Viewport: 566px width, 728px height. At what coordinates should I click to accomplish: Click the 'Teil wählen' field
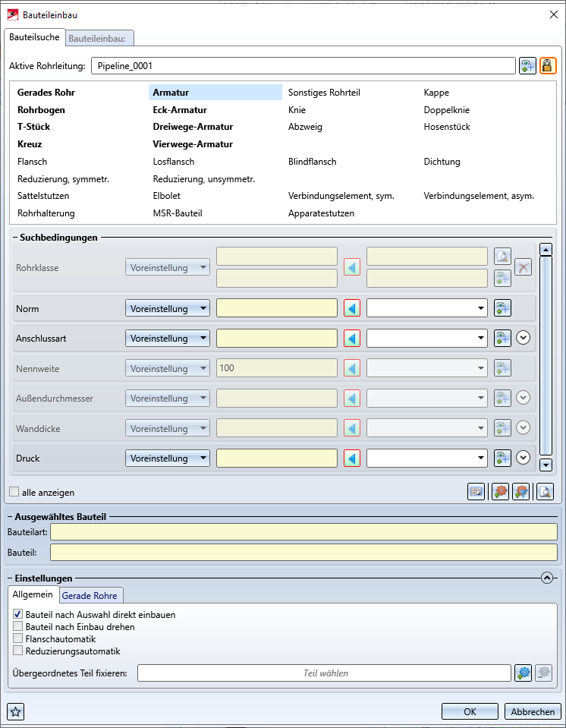coord(324,673)
